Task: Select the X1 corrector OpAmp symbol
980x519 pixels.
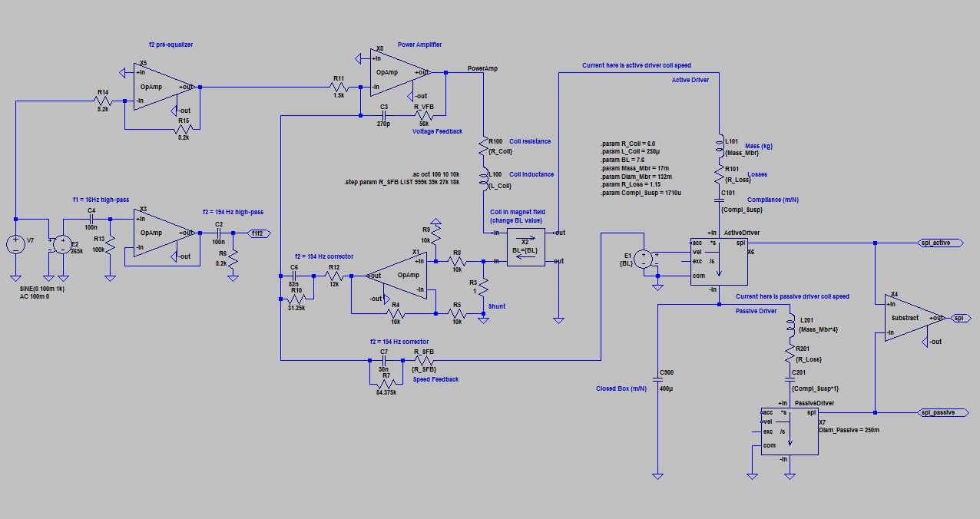Action: [396, 276]
